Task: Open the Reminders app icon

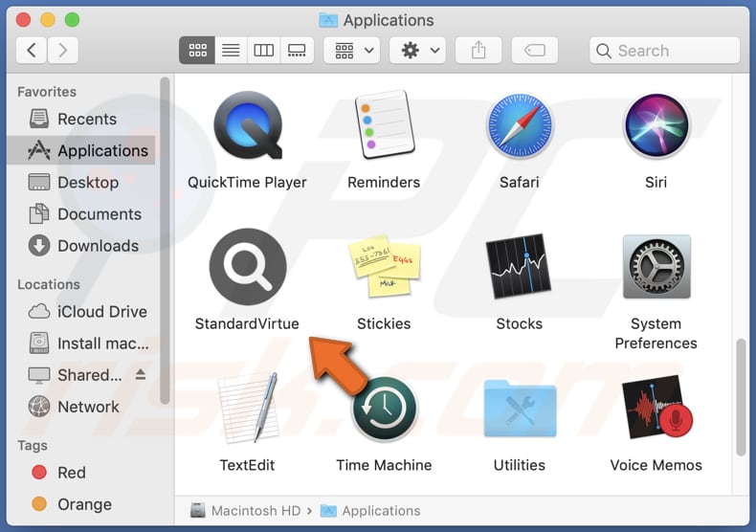Action: tap(384, 124)
